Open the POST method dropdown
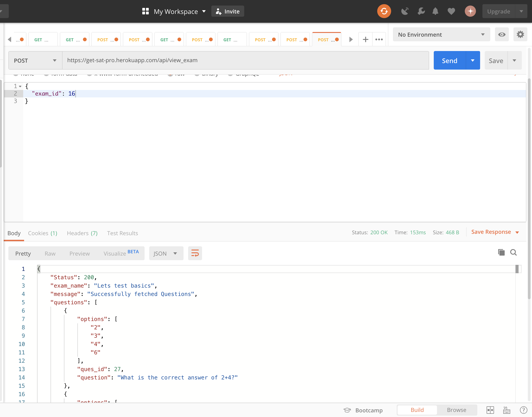 (35, 60)
